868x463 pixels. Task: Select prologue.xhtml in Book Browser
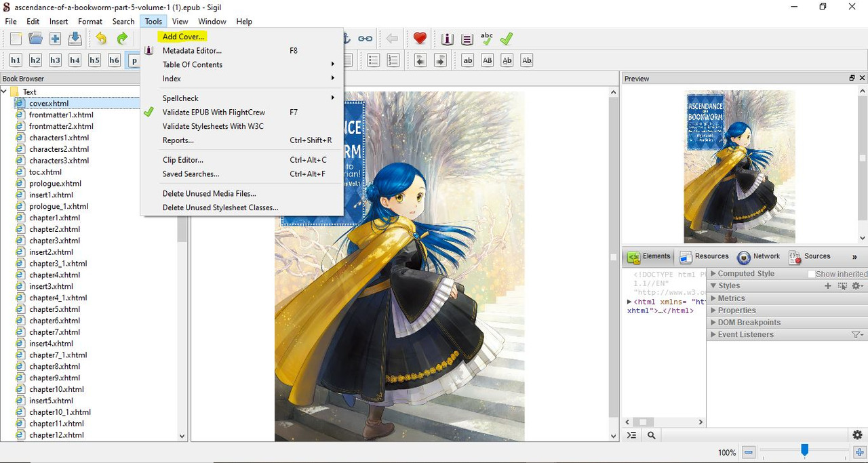55,184
